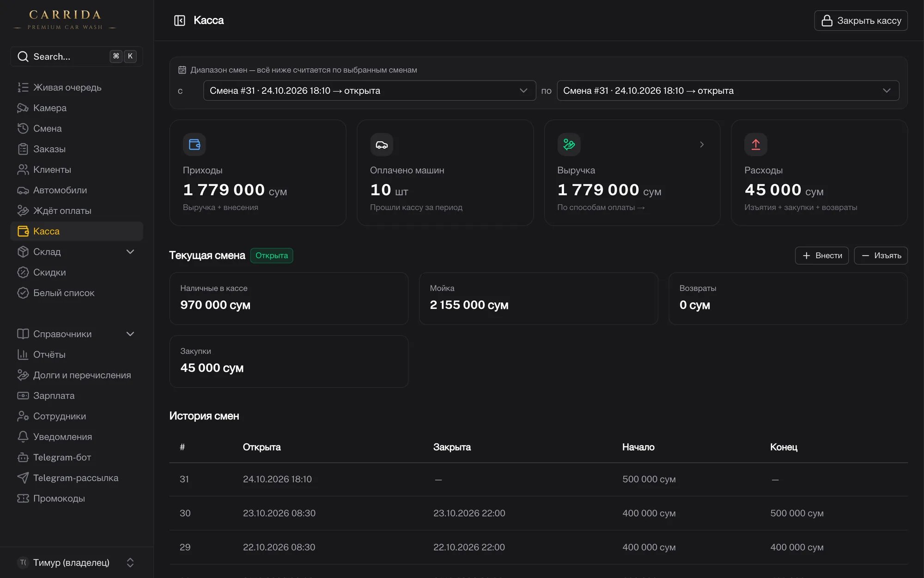This screenshot has height=578, width=924.
Task: Click the red upload icon in Расходы card
Action: 756,145
